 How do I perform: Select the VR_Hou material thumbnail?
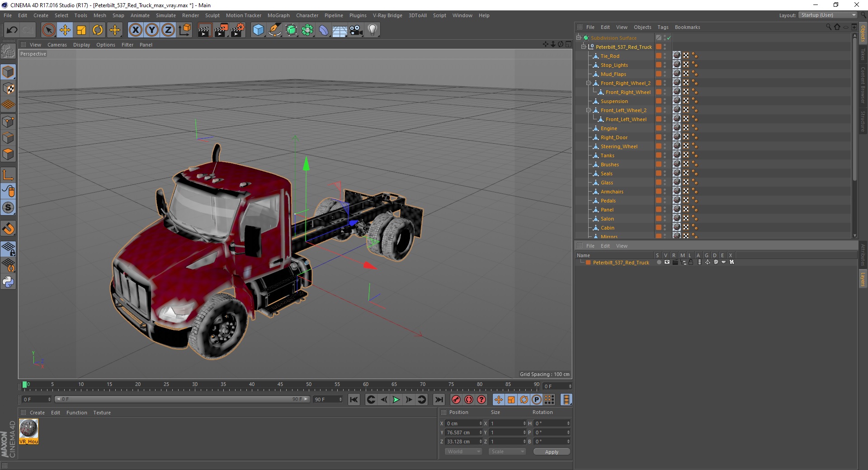point(28,431)
